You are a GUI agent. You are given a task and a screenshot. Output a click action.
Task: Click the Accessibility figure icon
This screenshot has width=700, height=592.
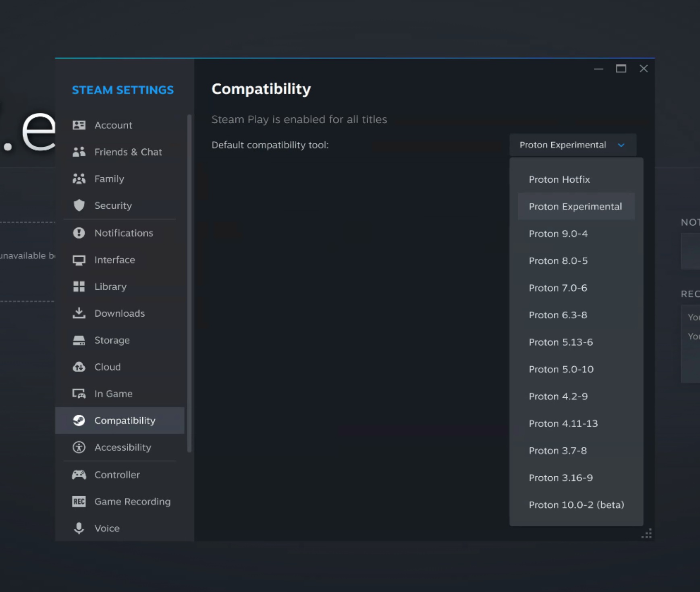(79, 447)
